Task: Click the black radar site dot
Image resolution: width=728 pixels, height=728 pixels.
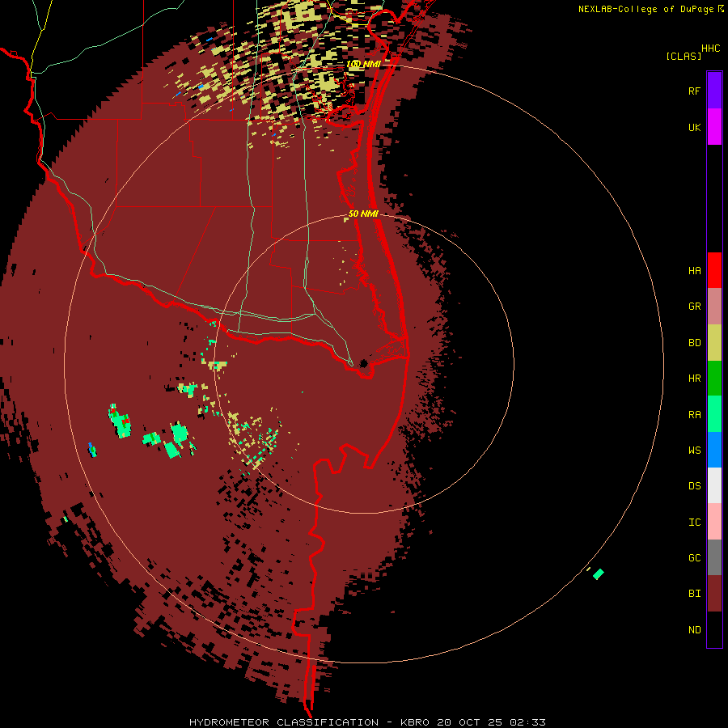Action: (x=363, y=363)
